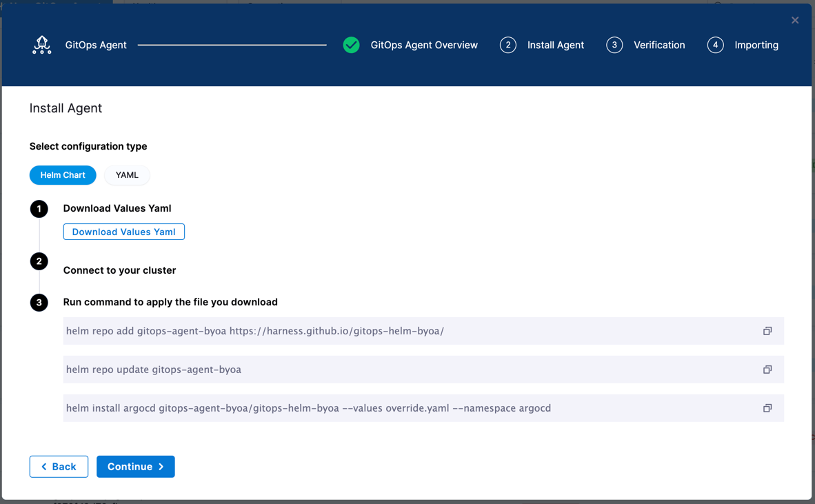Click black step 1 Download Values circle

[x=39, y=209]
